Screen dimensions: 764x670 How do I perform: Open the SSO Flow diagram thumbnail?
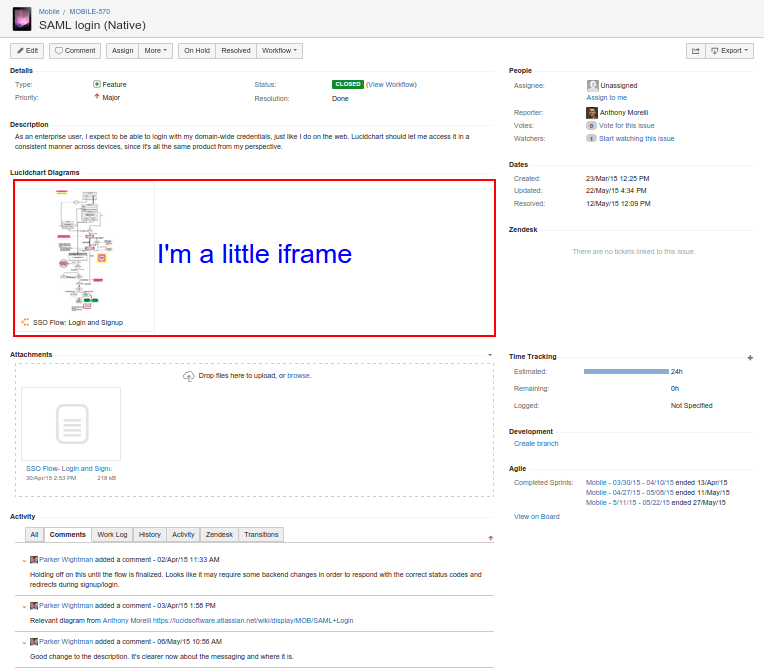coord(84,251)
